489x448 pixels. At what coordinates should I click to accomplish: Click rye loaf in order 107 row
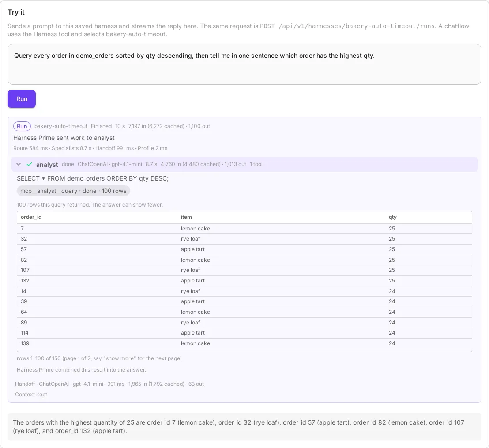(x=190, y=270)
